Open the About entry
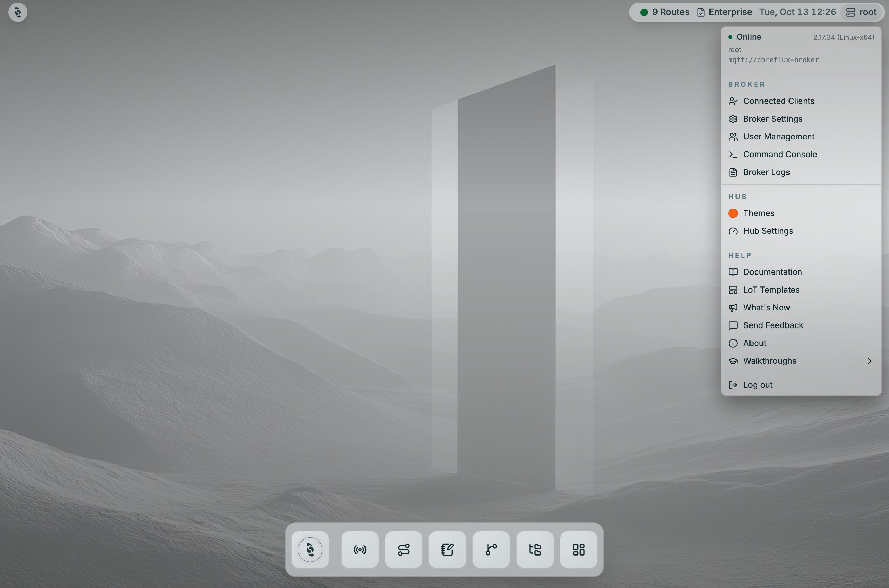The width and height of the screenshot is (889, 588). pyautogui.click(x=801, y=344)
